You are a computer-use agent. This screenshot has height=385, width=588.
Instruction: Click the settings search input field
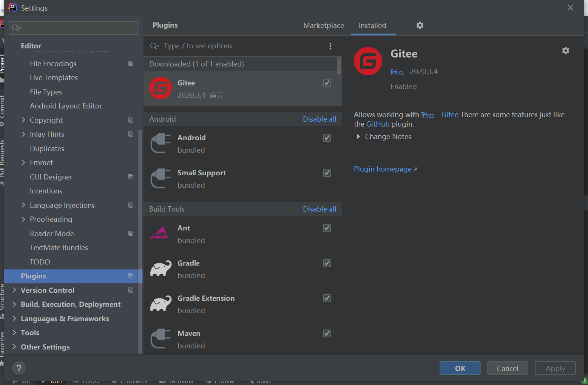coord(74,28)
